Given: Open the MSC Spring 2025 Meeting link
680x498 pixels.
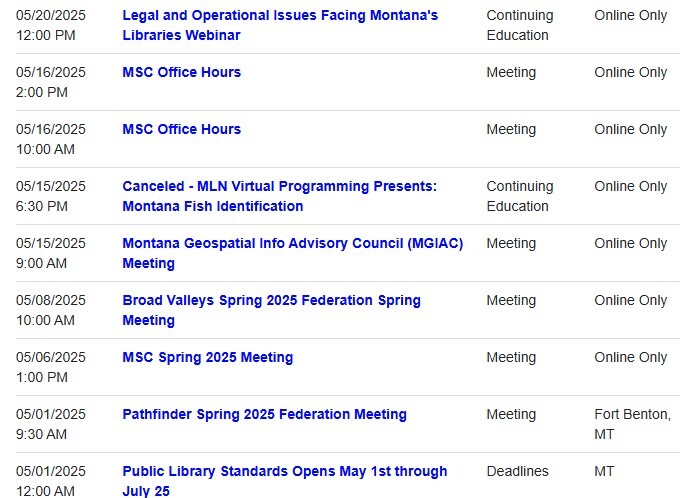Looking at the screenshot, I should point(207,357).
